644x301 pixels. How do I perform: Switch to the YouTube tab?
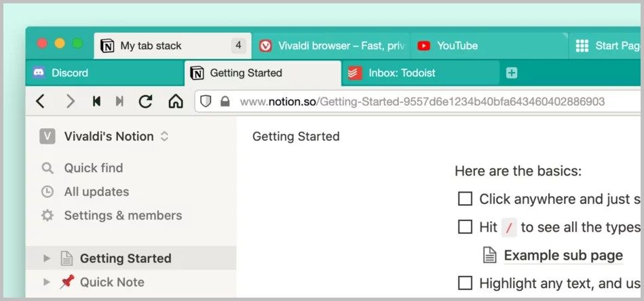457,45
